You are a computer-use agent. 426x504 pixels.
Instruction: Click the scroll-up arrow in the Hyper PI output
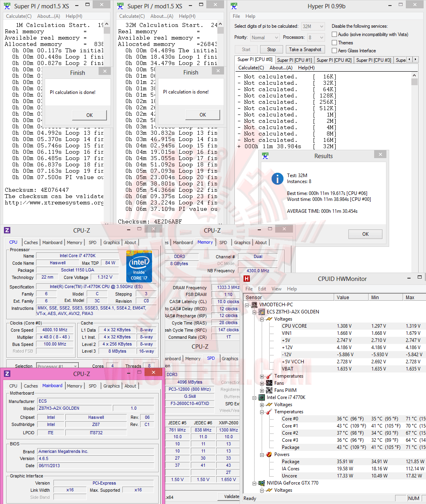(x=415, y=75)
